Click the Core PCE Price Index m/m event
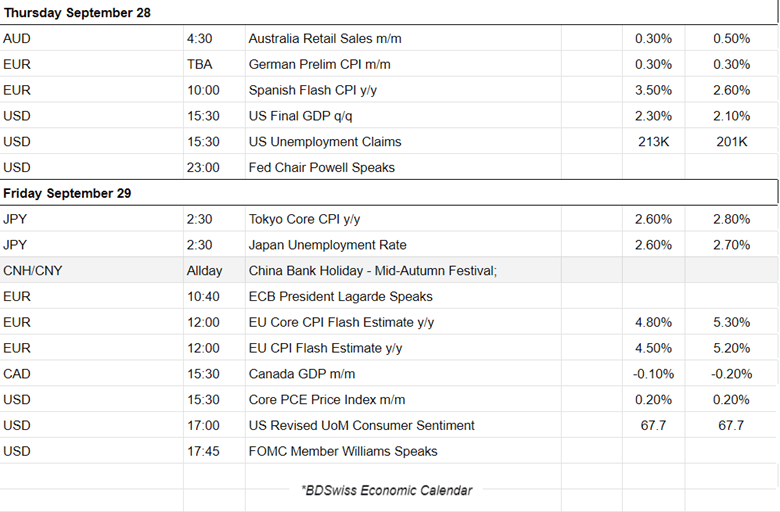780x512 pixels. pos(327,400)
